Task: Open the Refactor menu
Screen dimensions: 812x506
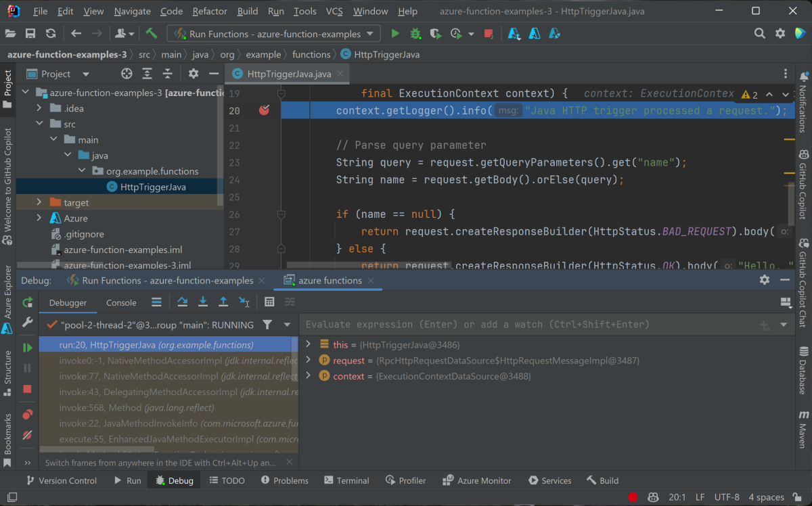Action: point(210,11)
